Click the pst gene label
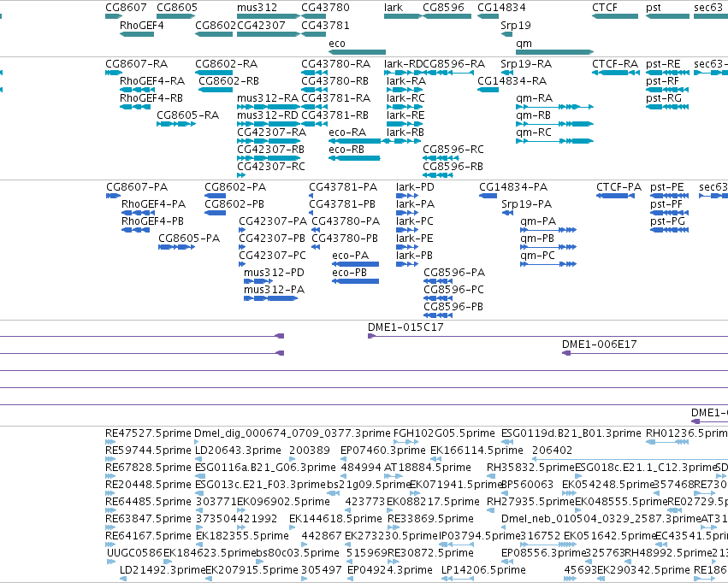The width and height of the screenshot is (728, 583). coord(654,8)
